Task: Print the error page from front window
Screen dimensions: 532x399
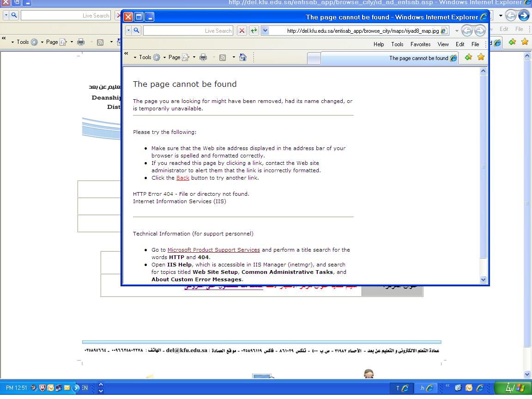Action: [x=203, y=57]
